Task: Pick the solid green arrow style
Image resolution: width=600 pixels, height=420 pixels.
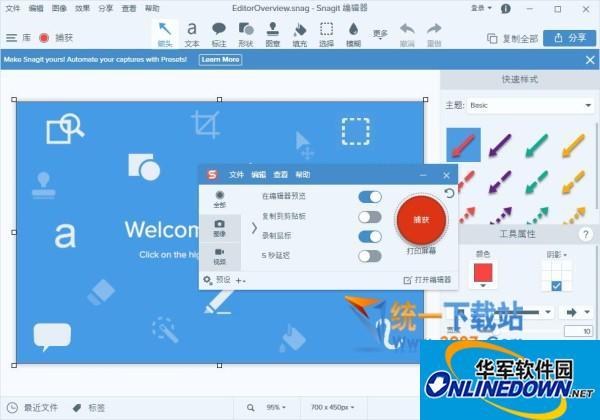Action: [536, 145]
